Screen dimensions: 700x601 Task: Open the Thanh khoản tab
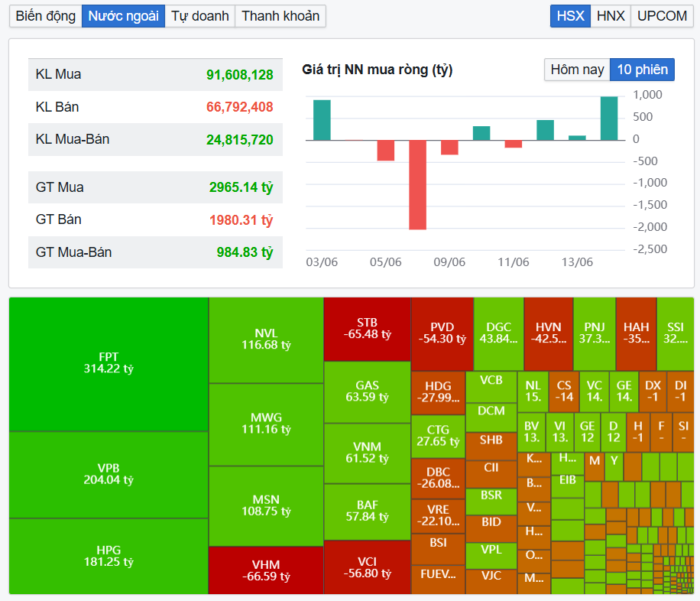coord(280,16)
